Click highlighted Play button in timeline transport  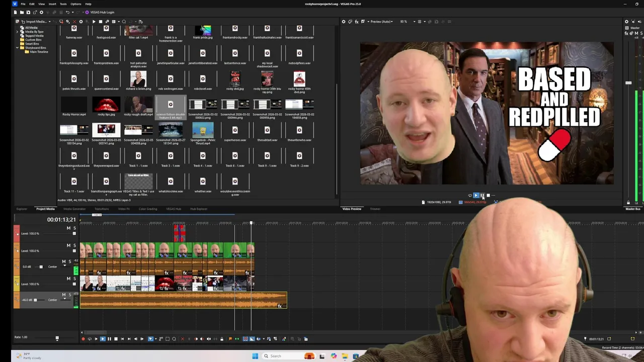pyautogui.click(x=103, y=339)
